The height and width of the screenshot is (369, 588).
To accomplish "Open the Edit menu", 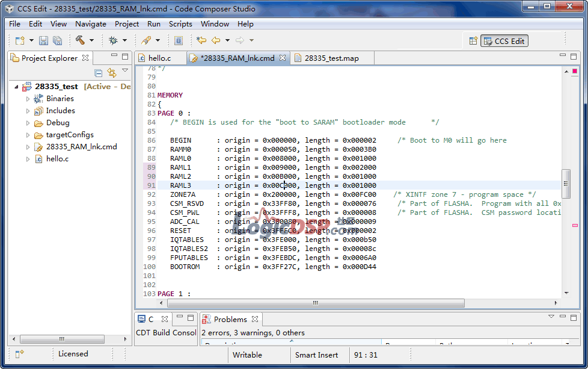I will pos(35,23).
